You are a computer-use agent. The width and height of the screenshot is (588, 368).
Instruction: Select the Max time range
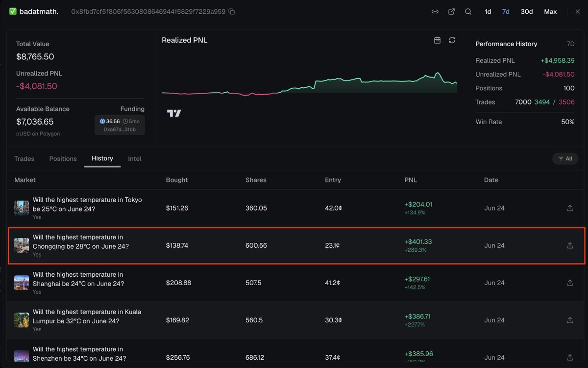point(550,11)
